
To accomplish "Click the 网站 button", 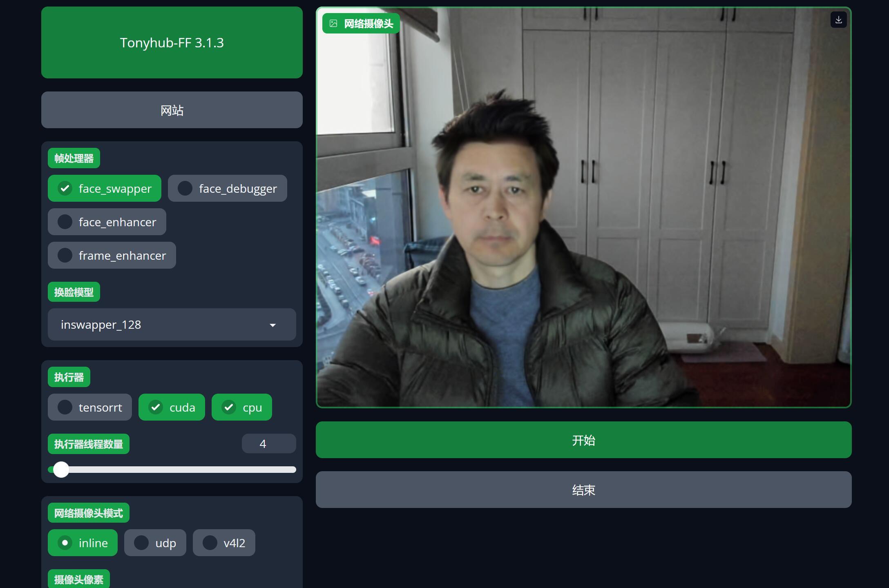I will pos(172,110).
